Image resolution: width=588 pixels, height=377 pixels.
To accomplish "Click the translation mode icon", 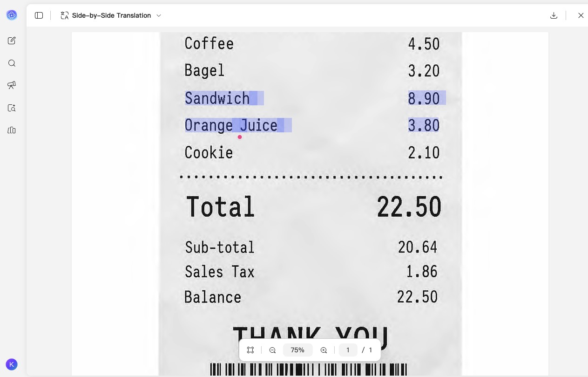I will 65,15.
